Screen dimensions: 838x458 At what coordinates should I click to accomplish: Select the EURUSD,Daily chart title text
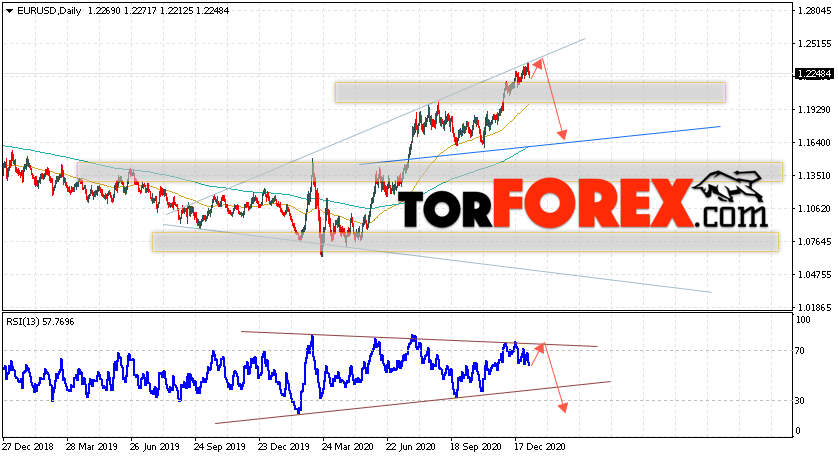pyautogui.click(x=49, y=11)
